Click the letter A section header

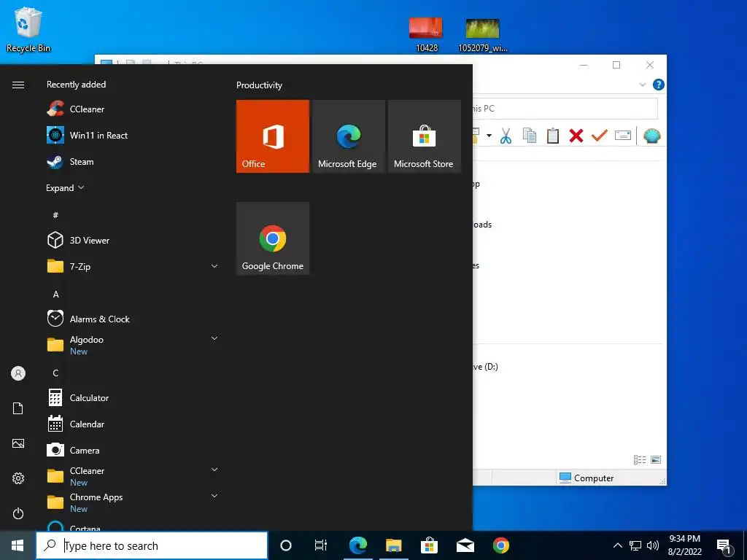[55, 295]
